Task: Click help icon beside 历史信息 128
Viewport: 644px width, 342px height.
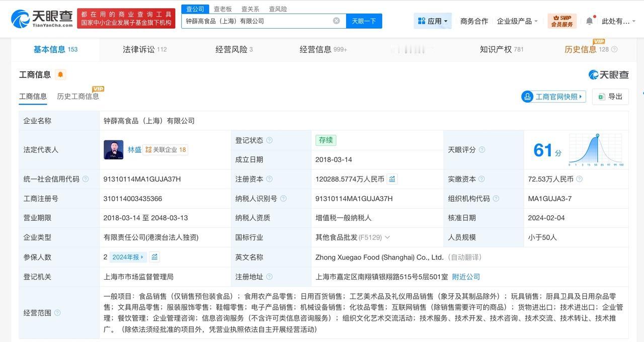Action: [x=614, y=49]
